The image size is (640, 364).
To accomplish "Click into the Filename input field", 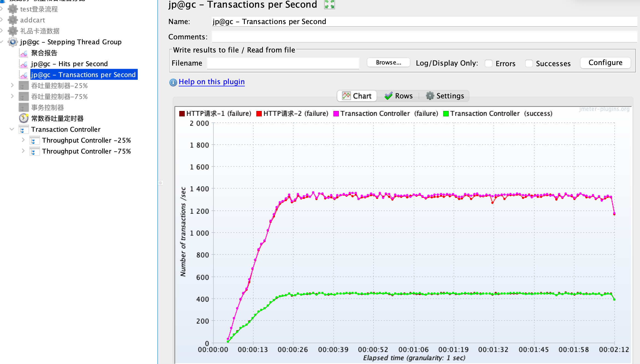I will tap(283, 63).
